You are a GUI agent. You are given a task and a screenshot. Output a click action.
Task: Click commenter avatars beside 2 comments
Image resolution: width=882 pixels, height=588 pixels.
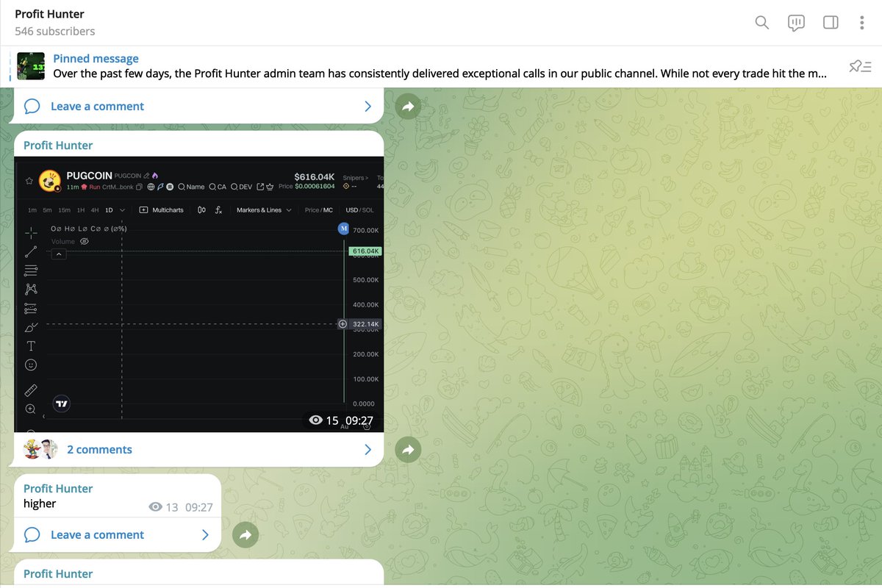tap(40, 450)
